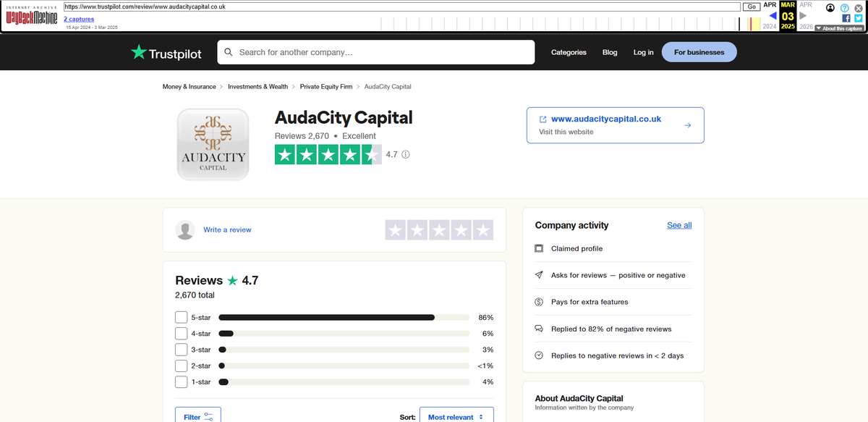This screenshot has width=868, height=422.
Task: Click the Write a review link
Action: [x=227, y=230]
